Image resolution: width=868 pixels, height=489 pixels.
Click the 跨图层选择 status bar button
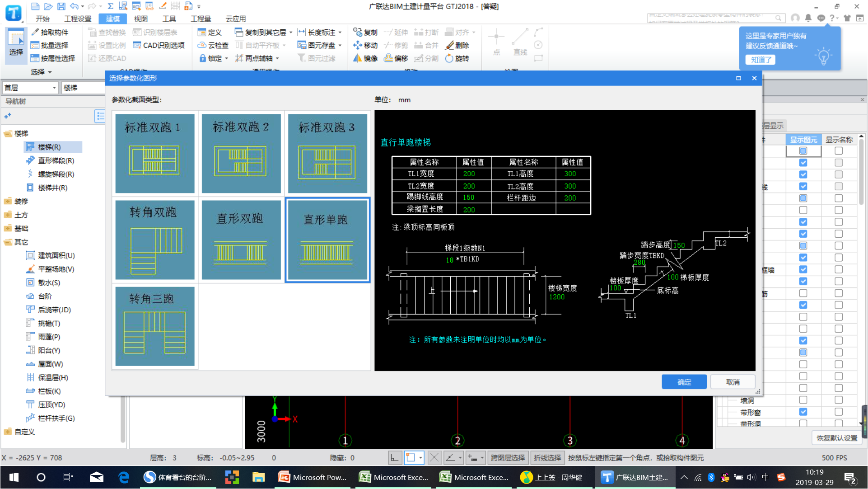pos(508,458)
